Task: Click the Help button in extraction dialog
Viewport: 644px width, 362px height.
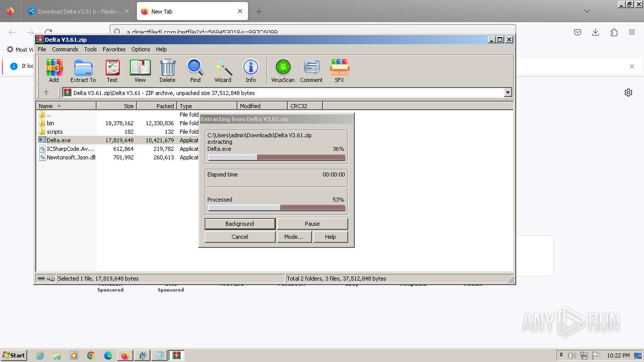Action: point(330,237)
